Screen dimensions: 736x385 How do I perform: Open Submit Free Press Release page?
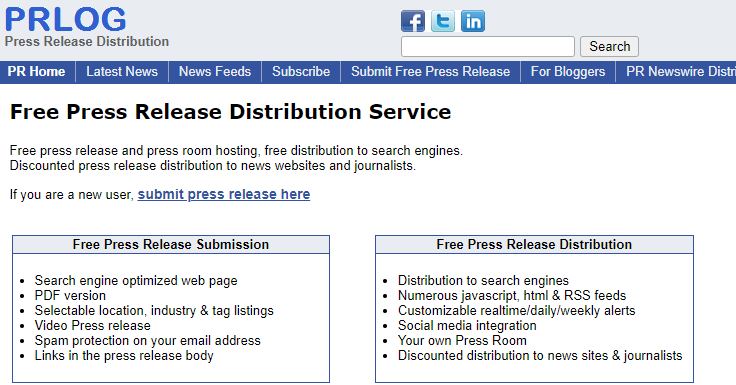click(430, 71)
